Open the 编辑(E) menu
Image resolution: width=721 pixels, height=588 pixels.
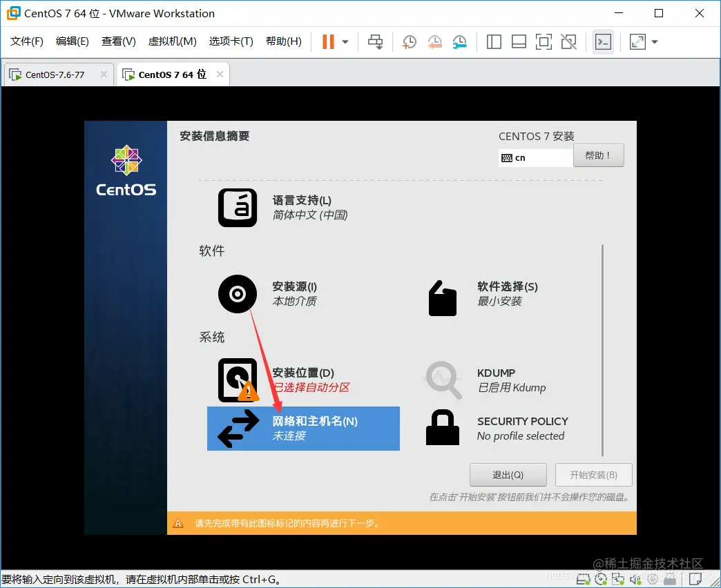[73, 41]
